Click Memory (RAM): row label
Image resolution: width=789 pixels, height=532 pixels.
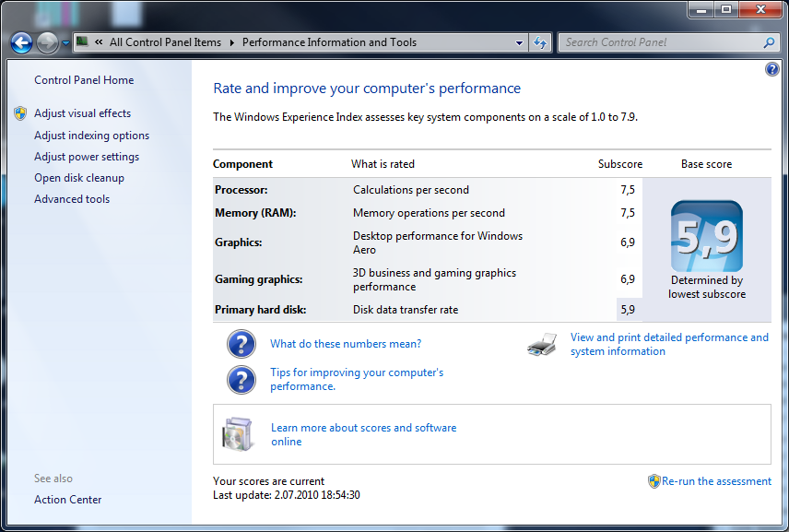click(255, 213)
